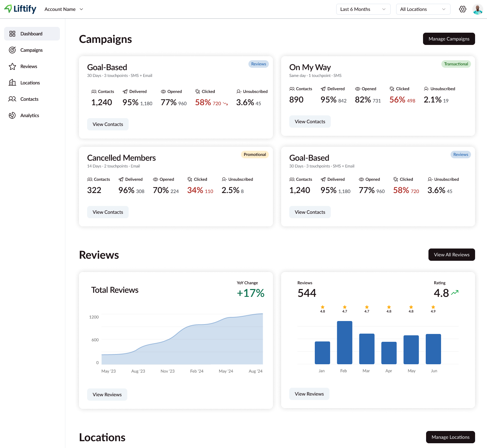The image size is (487, 448).
Task: Click the Total Reviews chart title
Action: tap(115, 290)
